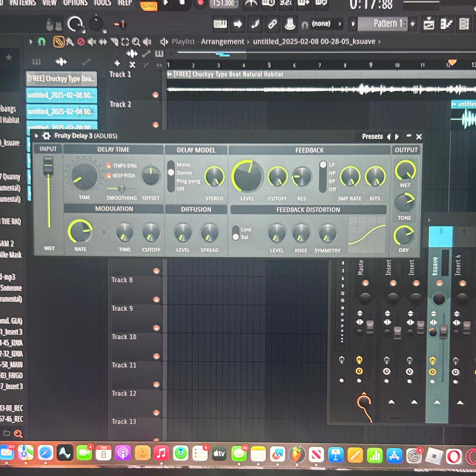
Task: Select the Mute tool in playlist
Action: (92, 42)
